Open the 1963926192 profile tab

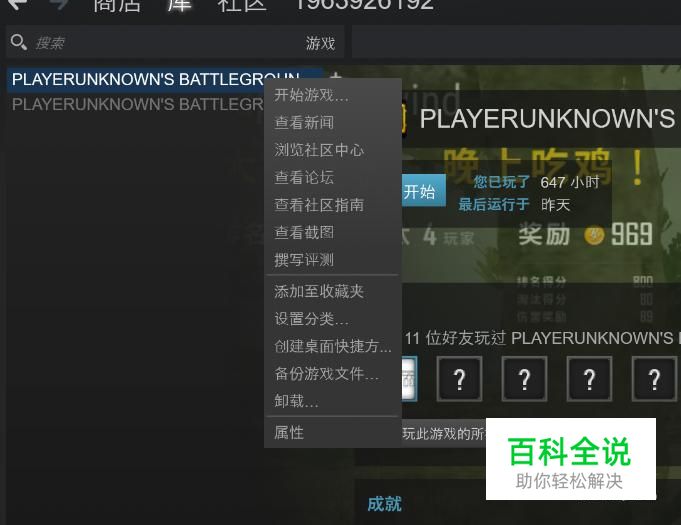coord(364,4)
